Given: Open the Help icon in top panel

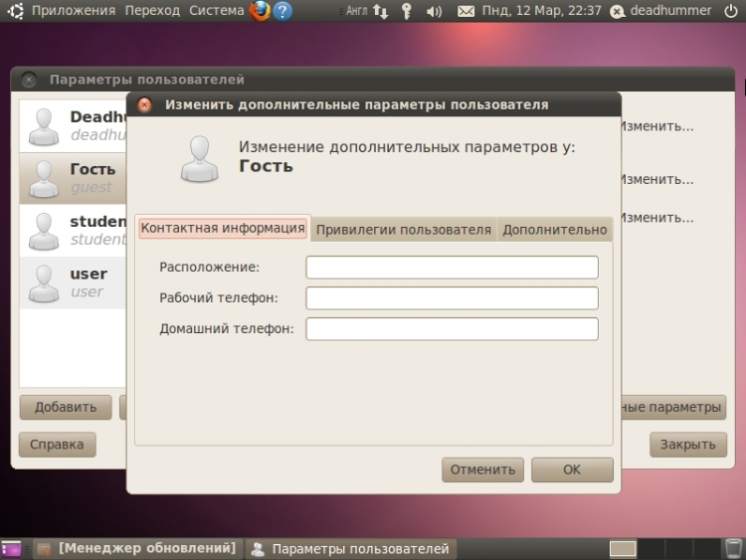Looking at the screenshot, I should (x=283, y=11).
